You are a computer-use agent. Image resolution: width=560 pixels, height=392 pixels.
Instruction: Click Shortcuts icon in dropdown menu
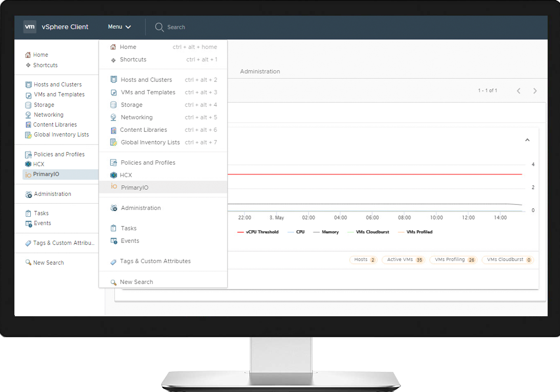click(x=113, y=60)
